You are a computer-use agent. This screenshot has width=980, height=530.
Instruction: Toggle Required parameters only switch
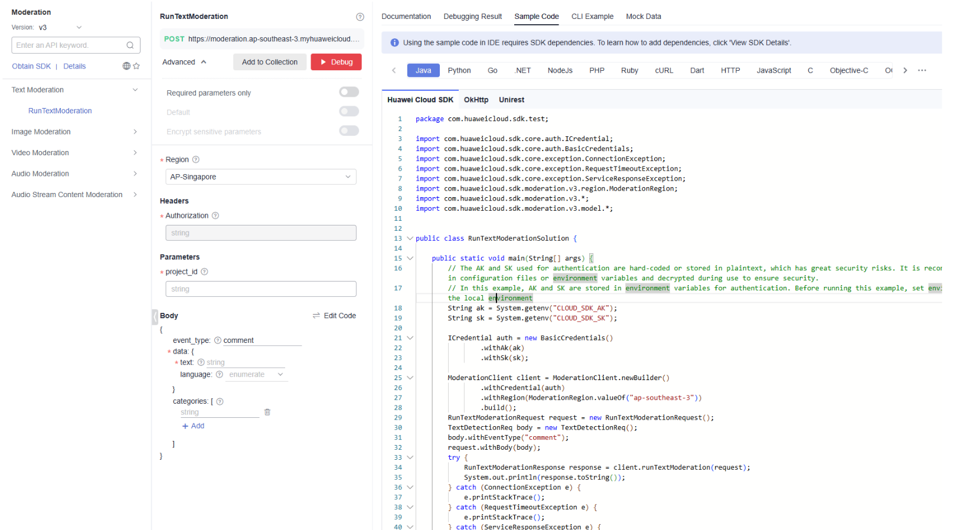(349, 91)
